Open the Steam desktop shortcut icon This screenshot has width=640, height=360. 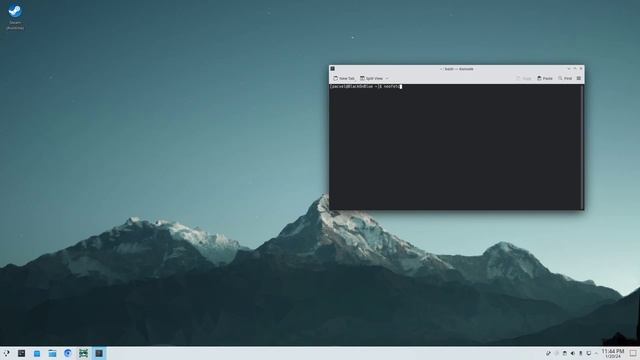coord(15,16)
